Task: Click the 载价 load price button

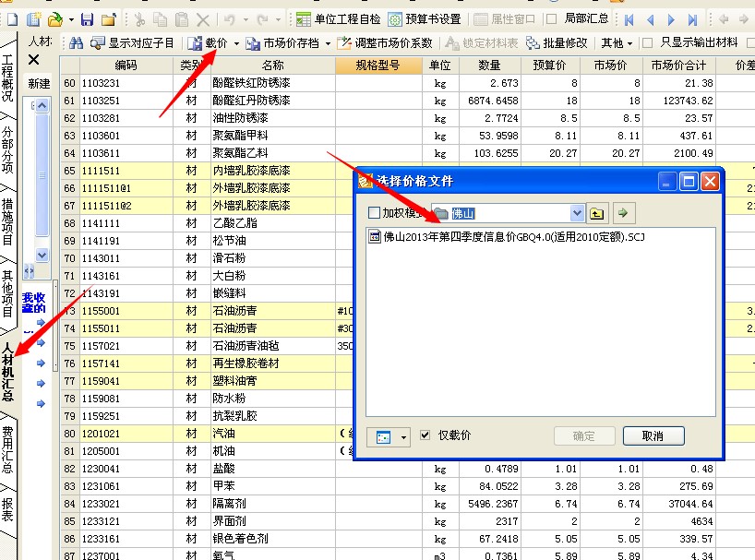Action: tap(208, 43)
